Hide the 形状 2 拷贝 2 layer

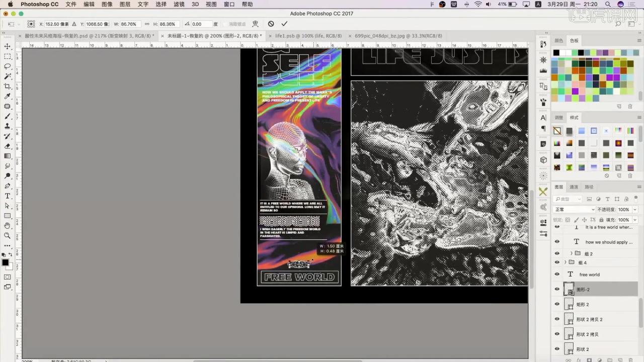tap(557, 319)
